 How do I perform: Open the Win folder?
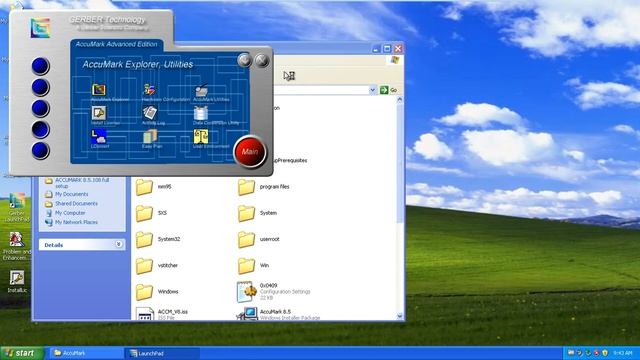click(247, 266)
